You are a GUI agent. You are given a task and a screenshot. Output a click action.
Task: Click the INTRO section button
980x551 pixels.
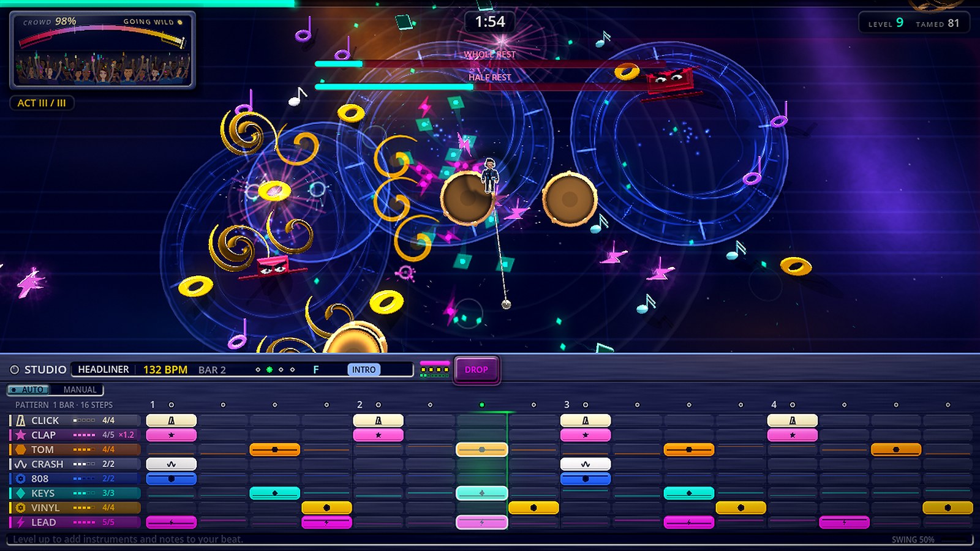pos(364,370)
